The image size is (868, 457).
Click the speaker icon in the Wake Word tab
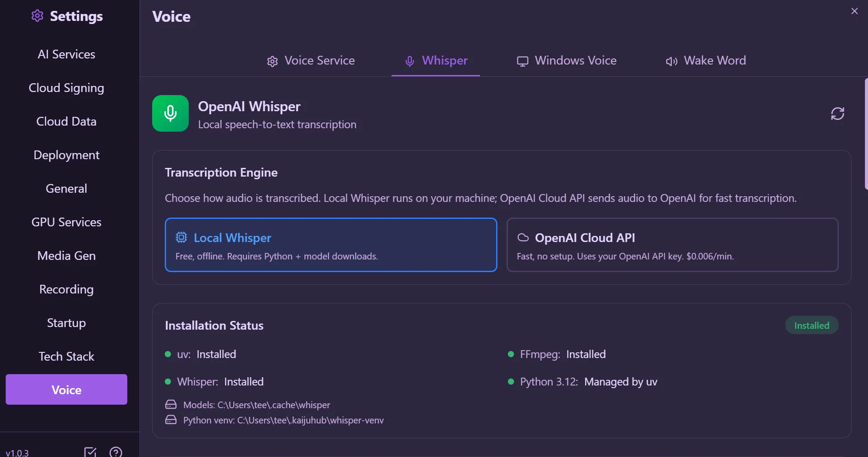pyautogui.click(x=671, y=61)
